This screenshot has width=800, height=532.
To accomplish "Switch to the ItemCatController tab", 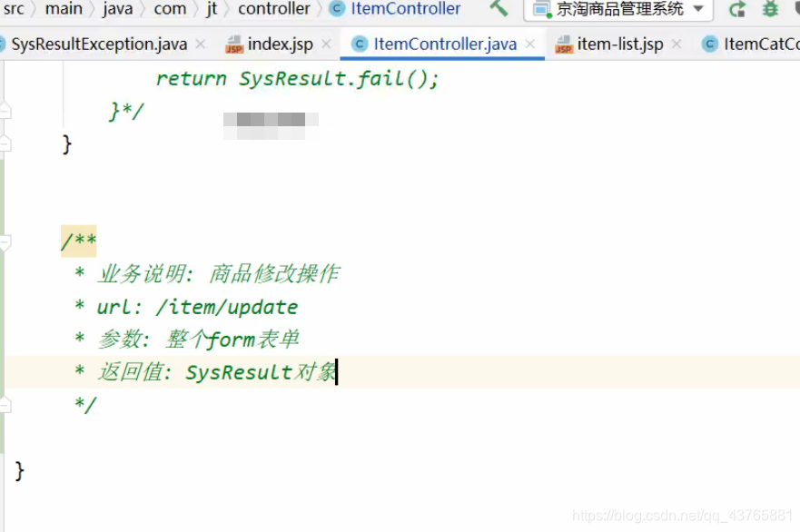I will (761, 44).
